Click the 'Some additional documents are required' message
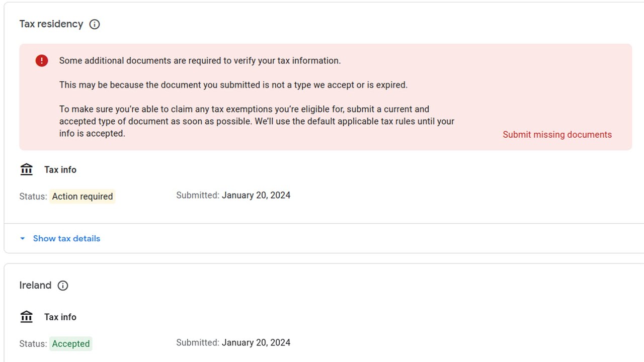Screen dimensions: 644x362 coord(200,61)
